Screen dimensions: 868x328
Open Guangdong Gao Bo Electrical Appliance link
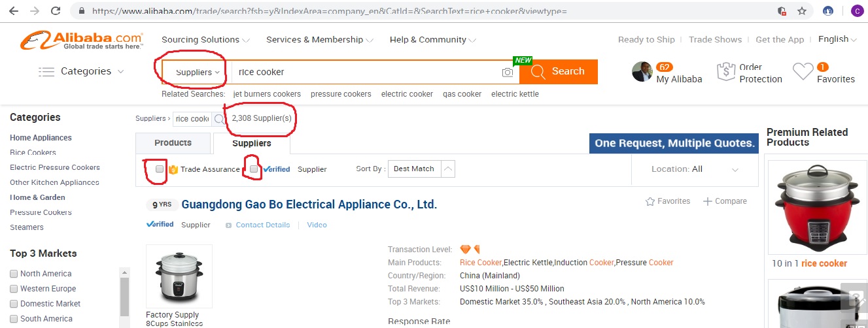pos(309,205)
